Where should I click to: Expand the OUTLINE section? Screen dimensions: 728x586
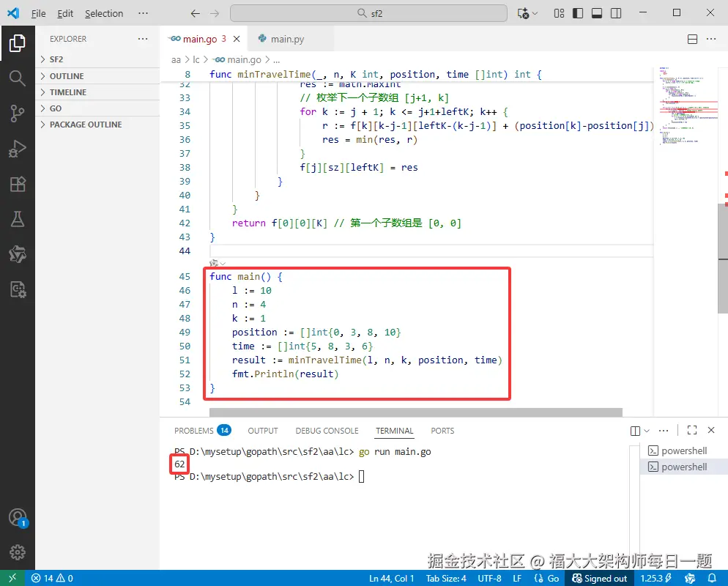click(97, 76)
